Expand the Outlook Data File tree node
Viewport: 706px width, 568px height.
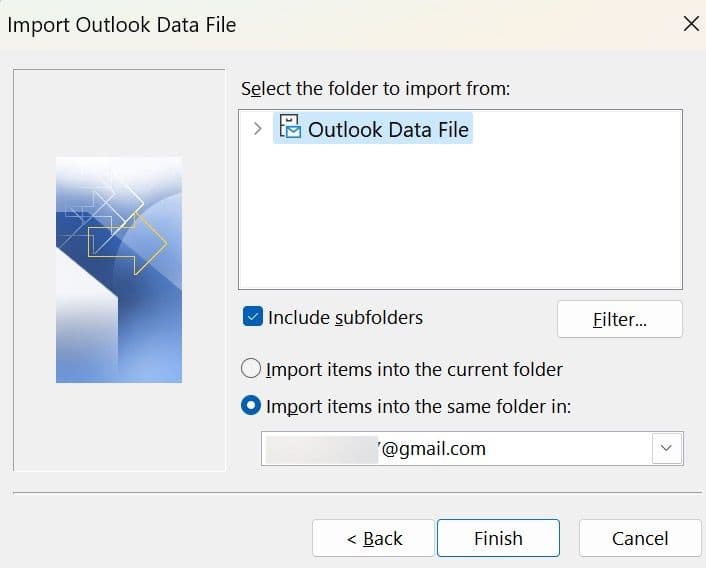click(257, 129)
